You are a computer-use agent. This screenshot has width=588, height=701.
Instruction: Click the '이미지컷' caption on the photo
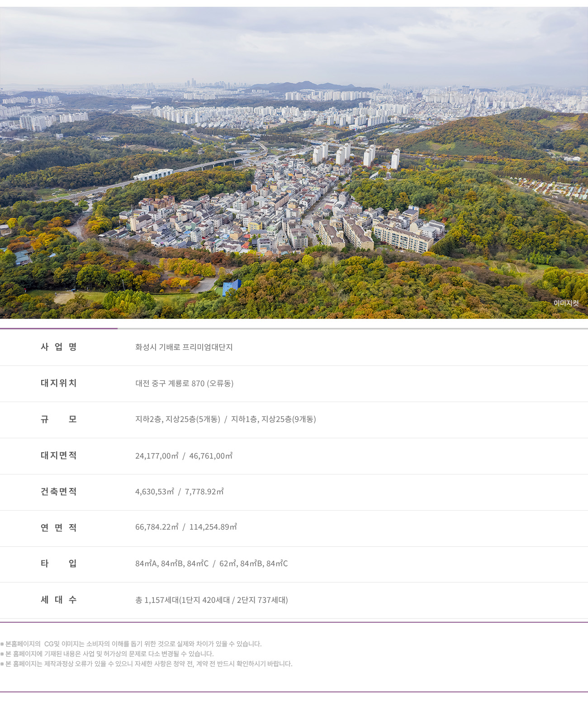pyautogui.click(x=566, y=303)
